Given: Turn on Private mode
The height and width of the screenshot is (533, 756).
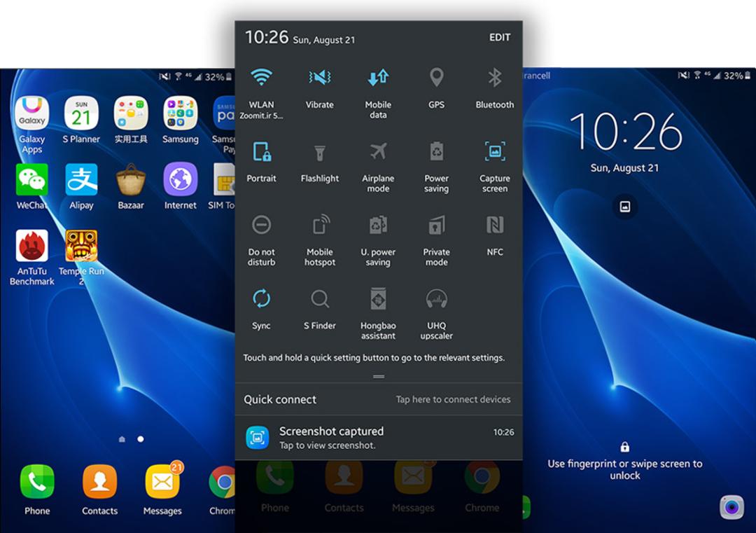Looking at the screenshot, I should point(436,240).
